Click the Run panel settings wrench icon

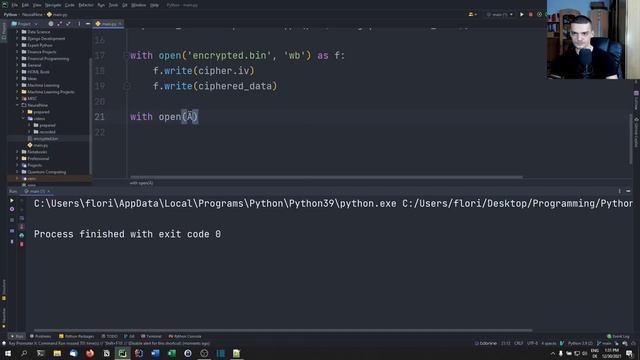[x=12, y=209]
